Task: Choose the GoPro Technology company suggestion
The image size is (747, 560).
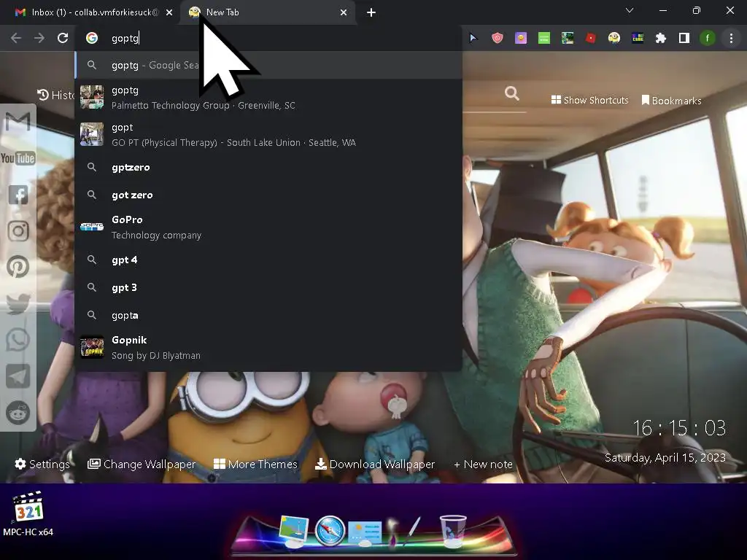Action: click(x=268, y=227)
